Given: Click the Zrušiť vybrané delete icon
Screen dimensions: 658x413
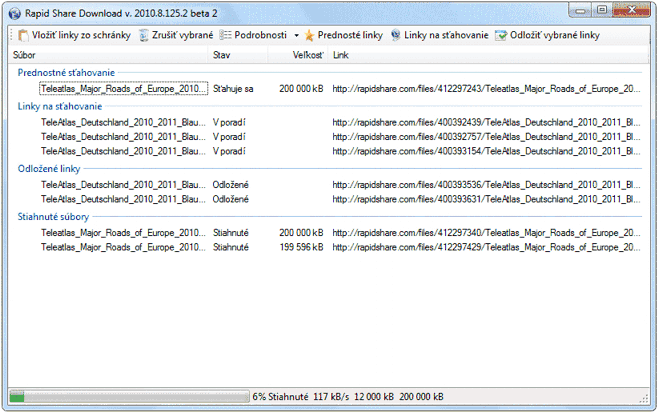Looking at the screenshot, I should coord(146,35).
